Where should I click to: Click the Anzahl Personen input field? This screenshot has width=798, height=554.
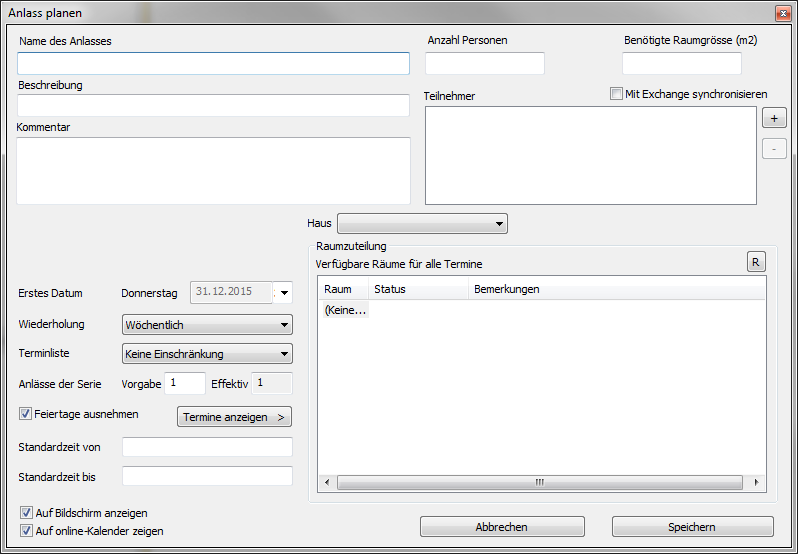tap(485, 64)
